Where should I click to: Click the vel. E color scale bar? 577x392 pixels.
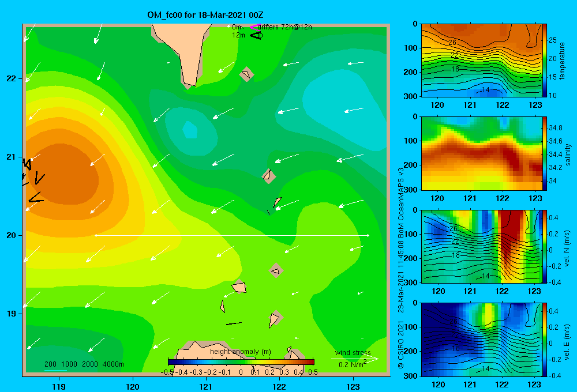[x=545, y=340]
